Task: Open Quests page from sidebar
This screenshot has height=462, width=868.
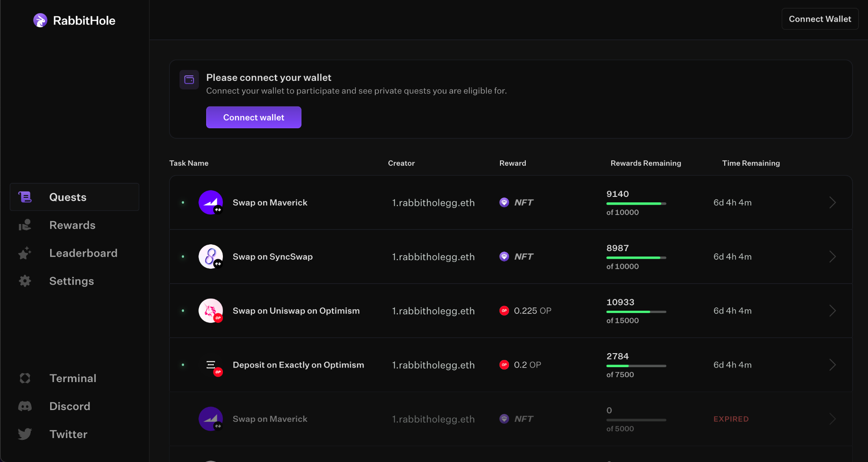Action: click(x=75, y=197)
